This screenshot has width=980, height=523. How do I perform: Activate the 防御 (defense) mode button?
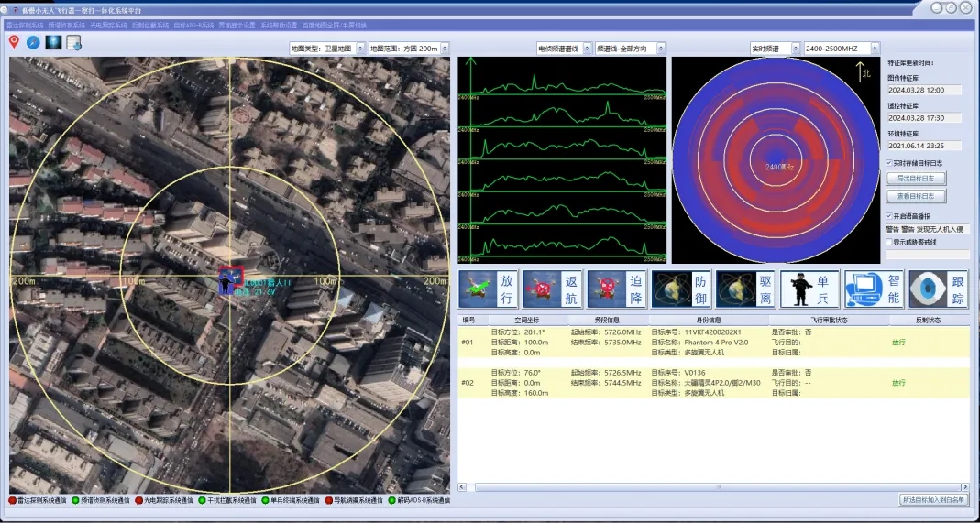[681, 289]
